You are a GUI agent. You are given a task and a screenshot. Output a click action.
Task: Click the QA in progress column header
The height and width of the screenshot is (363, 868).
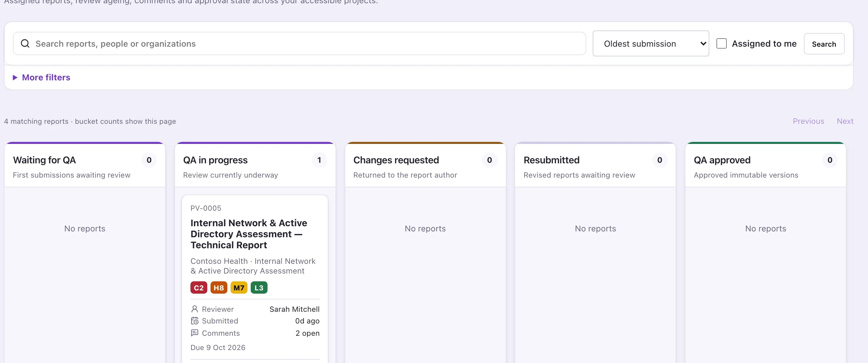tap(215, 160)
